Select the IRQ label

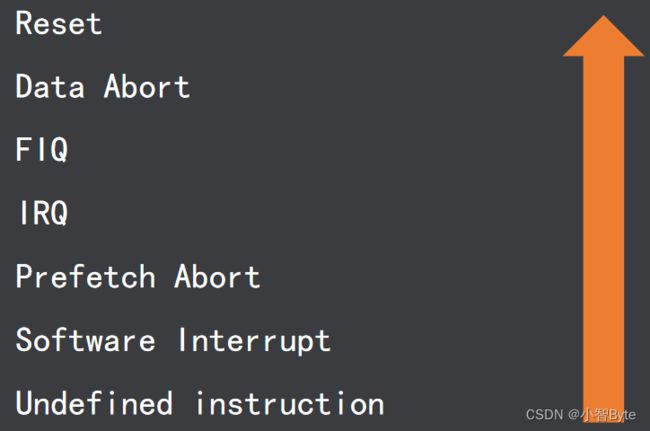pyautogui.click(x=44, y=213)
